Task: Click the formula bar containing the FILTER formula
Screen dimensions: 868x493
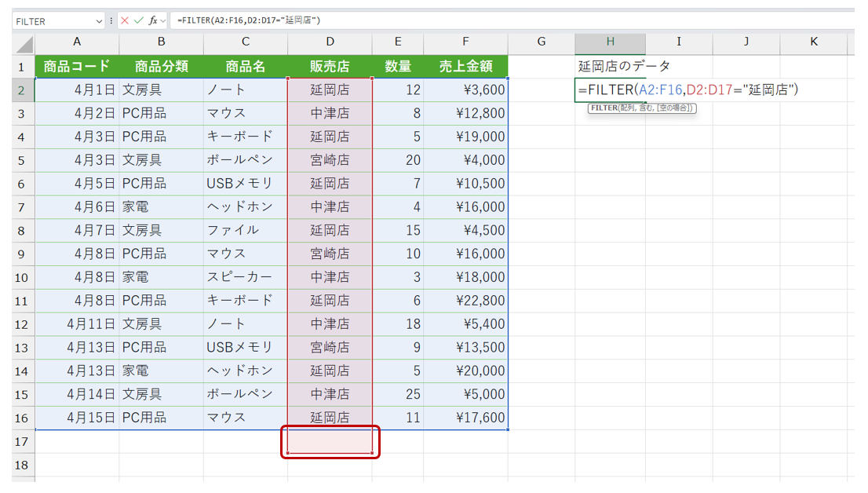Action: 512,20
